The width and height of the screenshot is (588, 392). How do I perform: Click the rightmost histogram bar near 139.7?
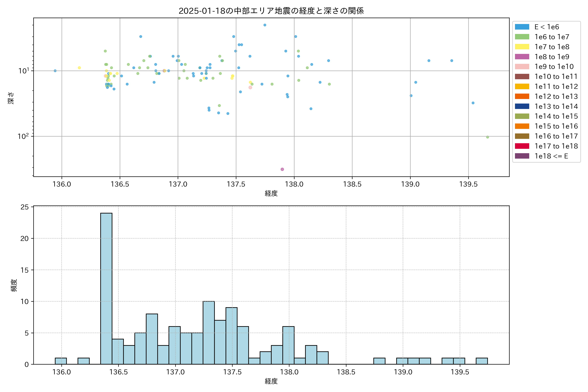482,361
